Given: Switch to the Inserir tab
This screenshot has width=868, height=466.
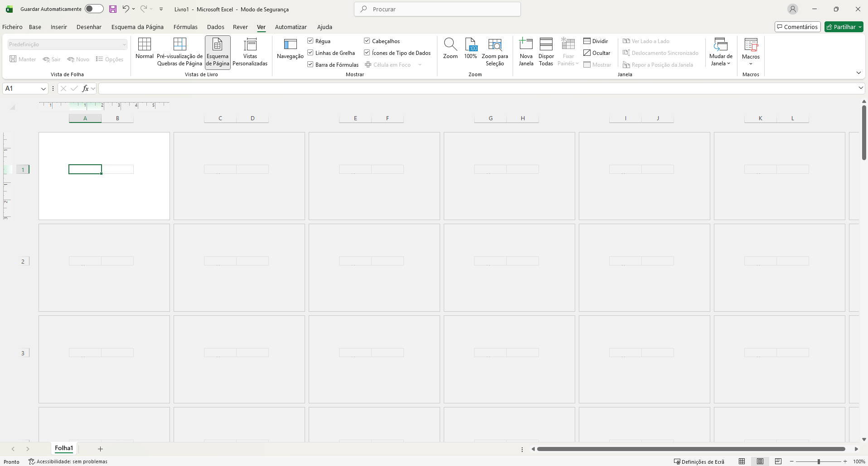Looking at the screenshot, I should click(59, 27).
